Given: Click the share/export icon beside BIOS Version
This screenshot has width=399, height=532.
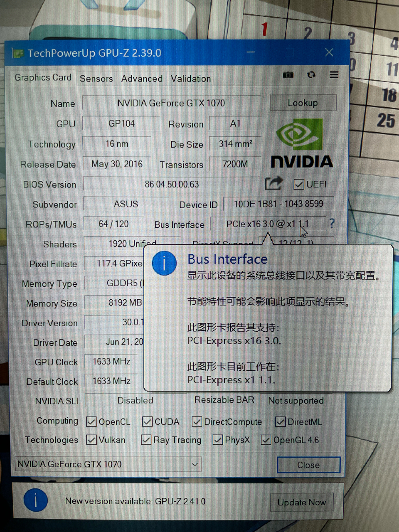Looking at the screenshot, I should [273, 183].
